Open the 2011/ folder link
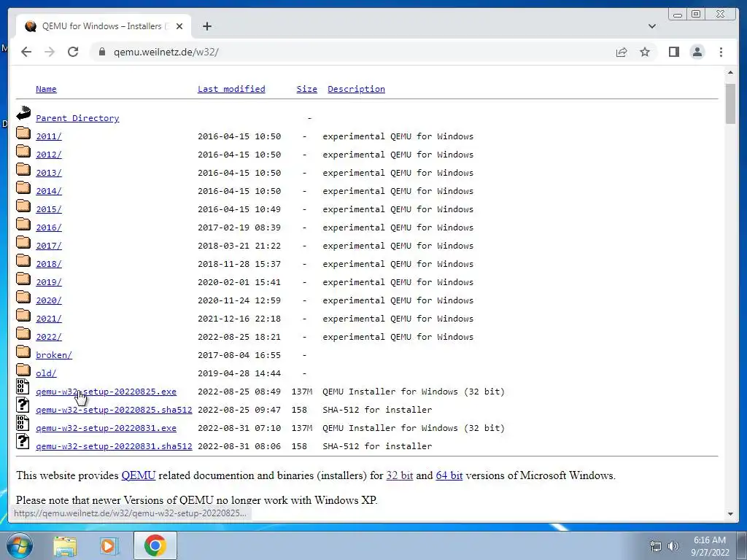The height and width of the screenshot is (560, 747). (x=49, y=136)
